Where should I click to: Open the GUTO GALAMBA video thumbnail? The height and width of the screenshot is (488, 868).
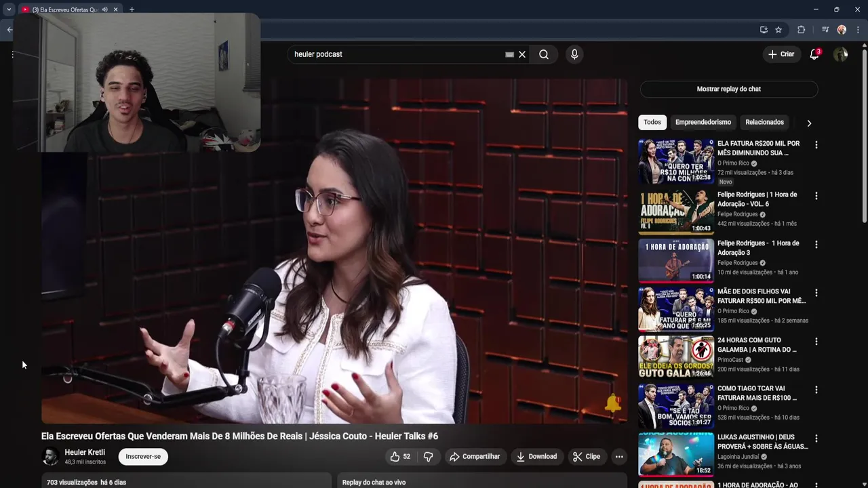[676, 358]
